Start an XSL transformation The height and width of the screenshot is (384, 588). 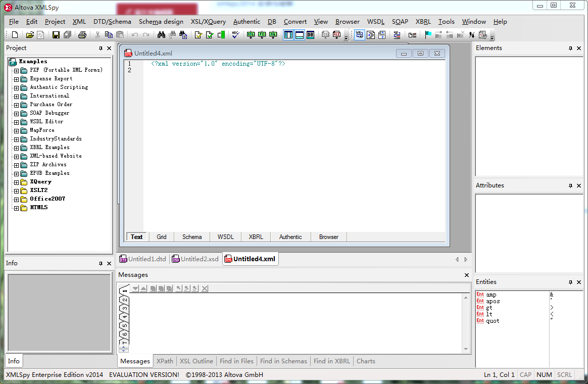click(251, 34)
